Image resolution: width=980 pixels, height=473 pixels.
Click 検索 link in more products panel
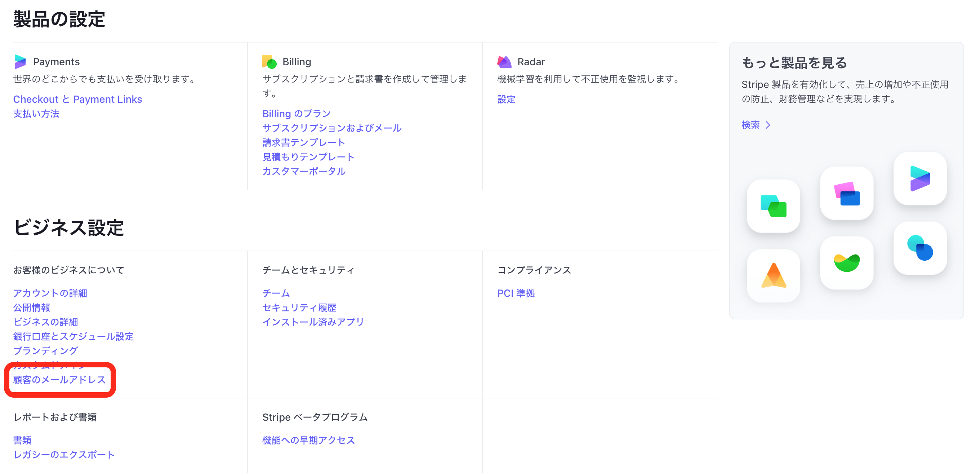point(750,125)
